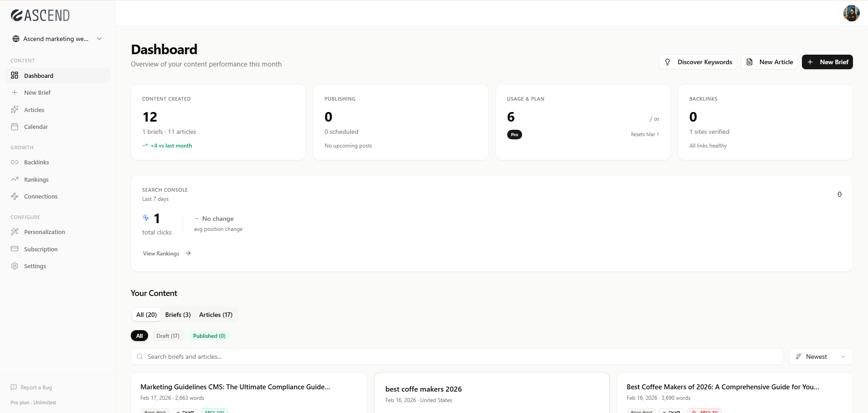This screenshot has width=868, height=413.
Task: Open Personalization wand icon
Action: pyautogui.click(x=15, y=232)
